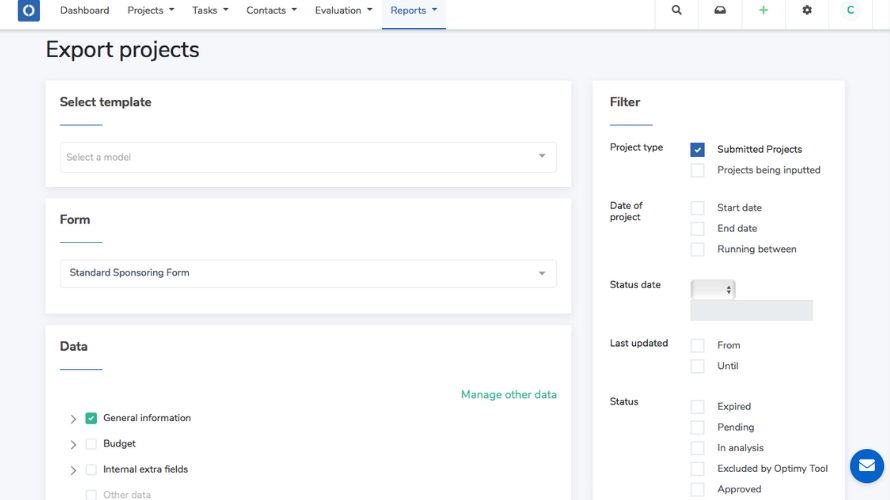Viewport: 890px width, 500px height.
Task: Open the blue mail chat bubble
Action: pyautogui.click(x=867, y=466)
